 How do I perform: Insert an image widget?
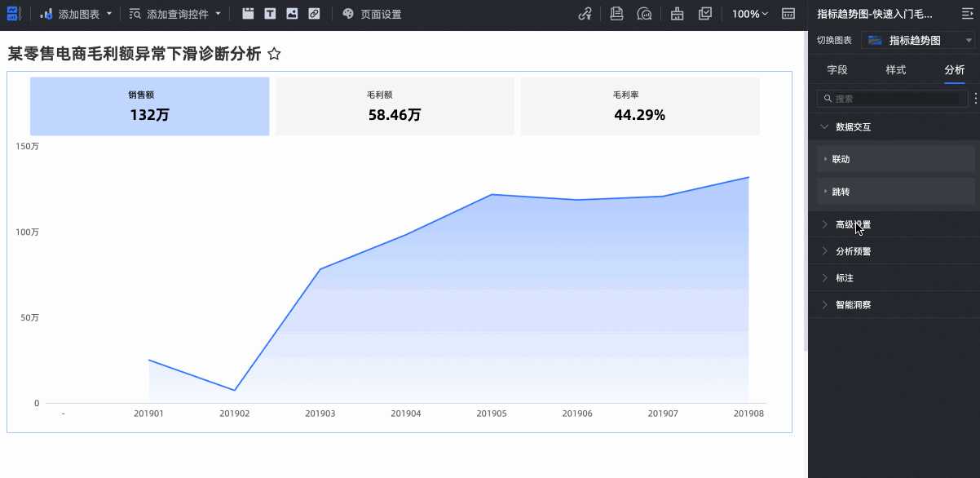pyautogui.click(x=292, y=14)
